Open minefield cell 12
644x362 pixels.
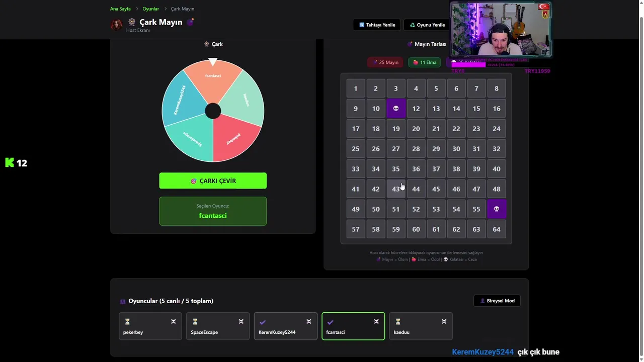pos(416,109)
